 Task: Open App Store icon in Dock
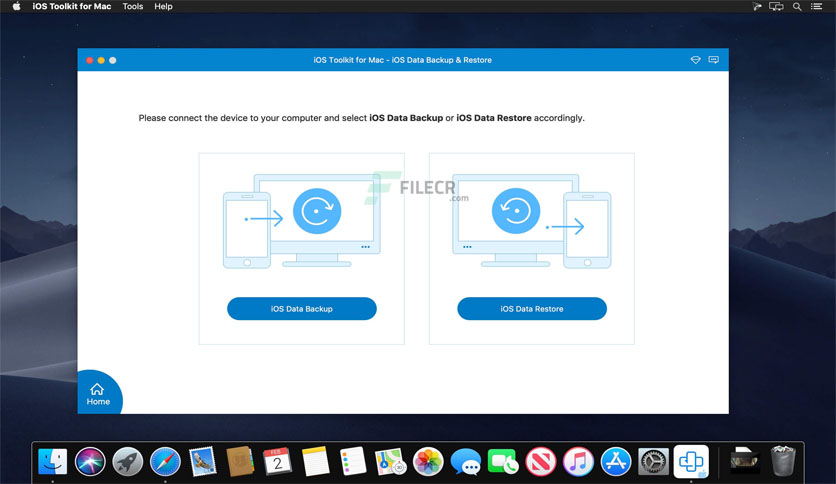point(616,462)
